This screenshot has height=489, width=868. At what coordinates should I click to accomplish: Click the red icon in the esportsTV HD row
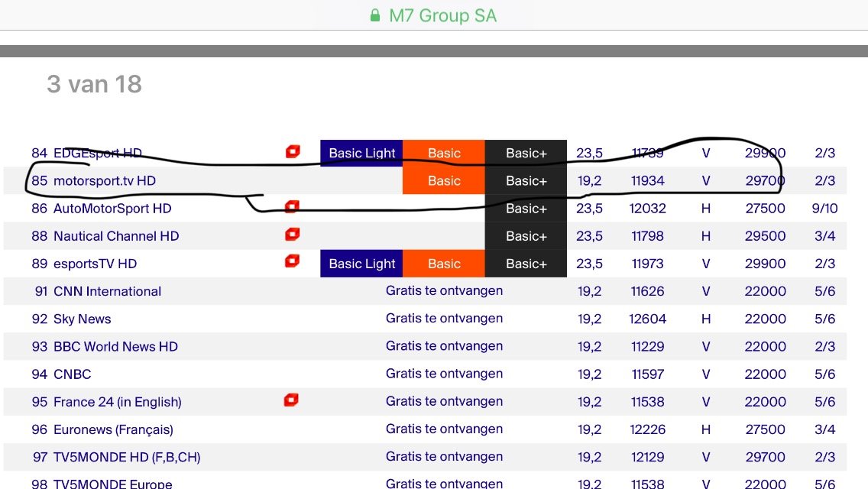click(x=293, y=261)
